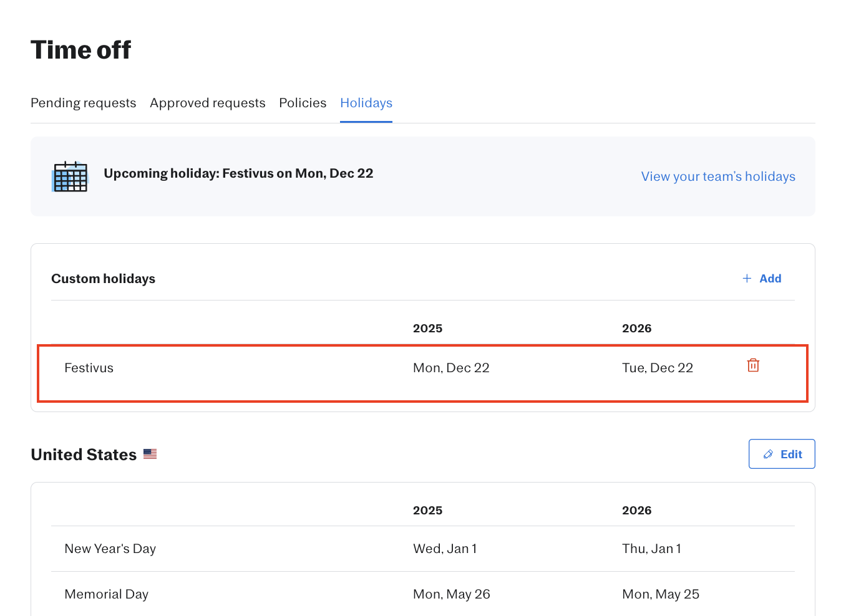Click New Year's Day 2026 date Thu, Jan 1

[x=651, y=549]
